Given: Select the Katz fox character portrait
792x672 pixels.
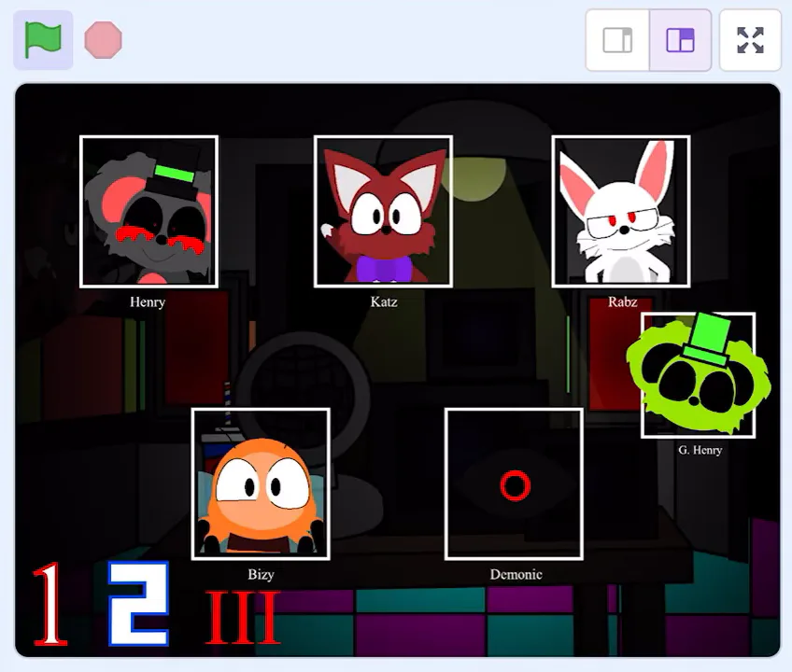Looking at the screenshot, I should [383, 212].
